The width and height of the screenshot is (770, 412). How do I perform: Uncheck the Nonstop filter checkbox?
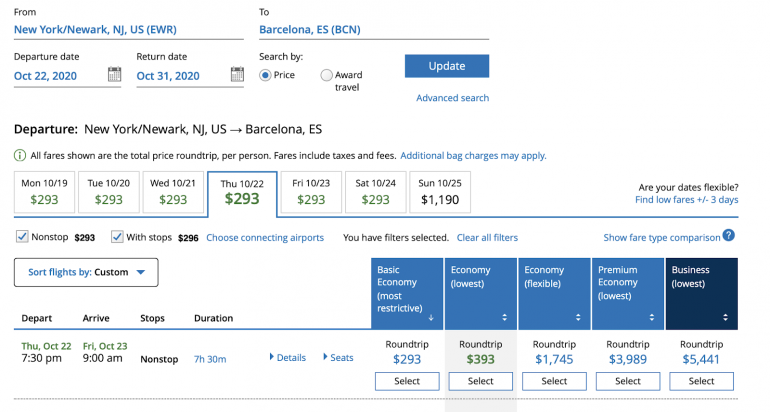[x=22, y=237]
